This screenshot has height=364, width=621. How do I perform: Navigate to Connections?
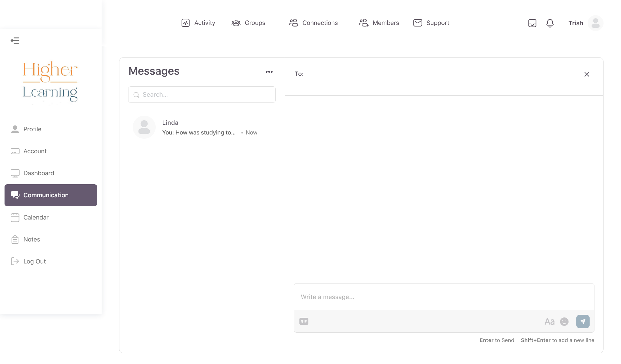[x=313, y=23]
